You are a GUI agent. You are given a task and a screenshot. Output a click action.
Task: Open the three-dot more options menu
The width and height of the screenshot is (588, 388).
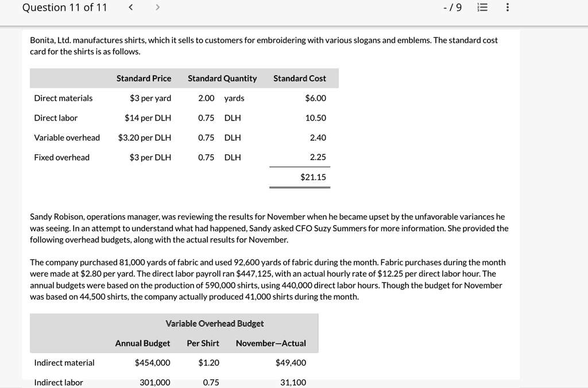(506, 7)
